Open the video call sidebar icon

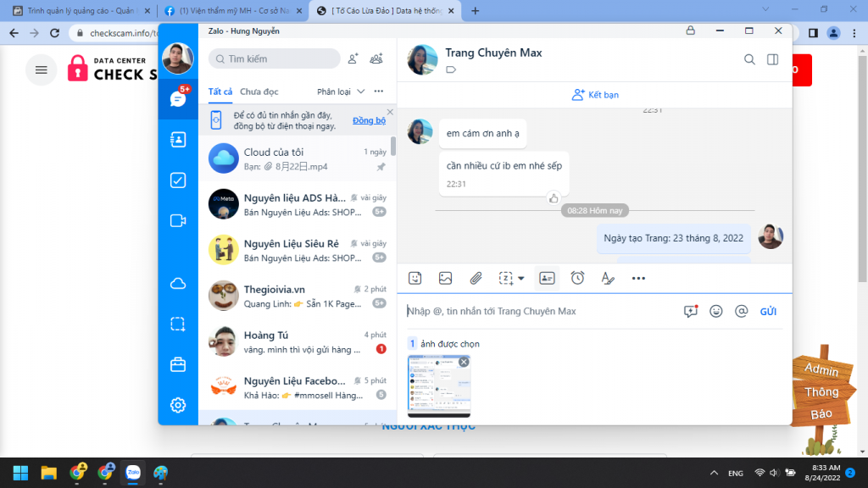tap(178, 221)
